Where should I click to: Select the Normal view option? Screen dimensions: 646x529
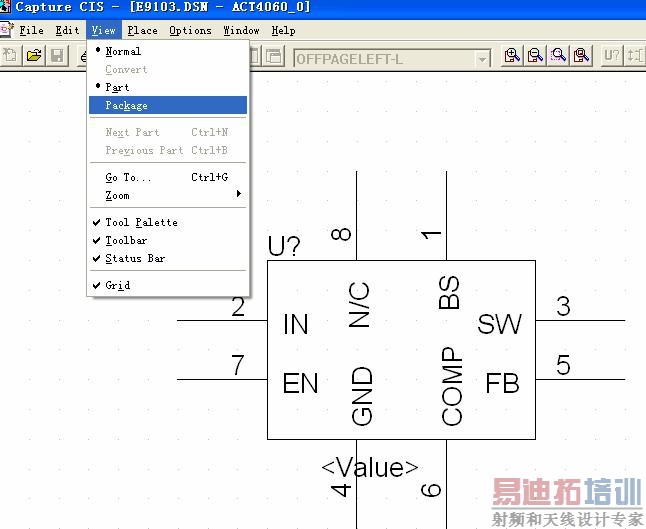point(168,51)
